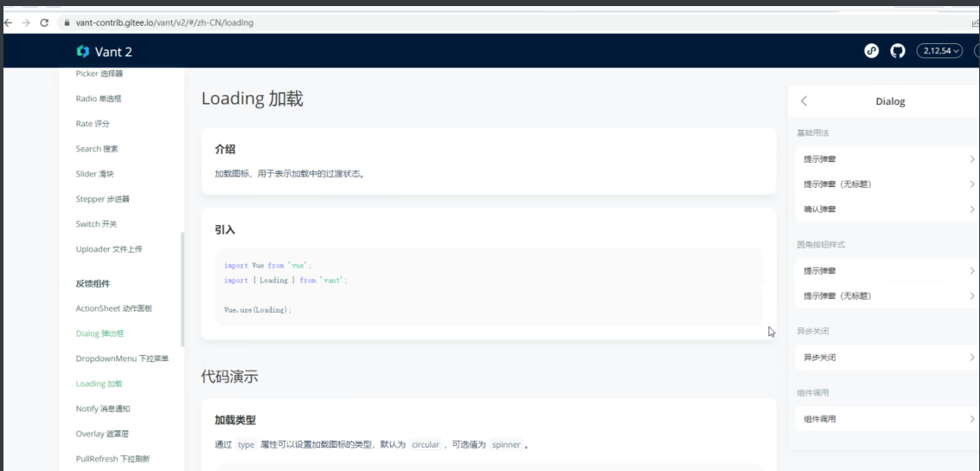The height and width of the screenshot is (471, 980).
Task: Click the Loading 加载 page heading
Action: [253, 99]
